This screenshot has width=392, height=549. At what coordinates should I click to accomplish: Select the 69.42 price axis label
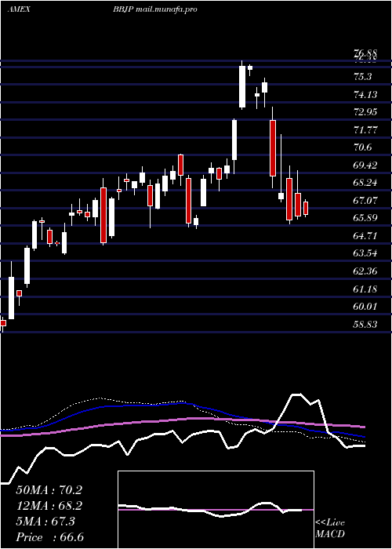pos(365,165)
